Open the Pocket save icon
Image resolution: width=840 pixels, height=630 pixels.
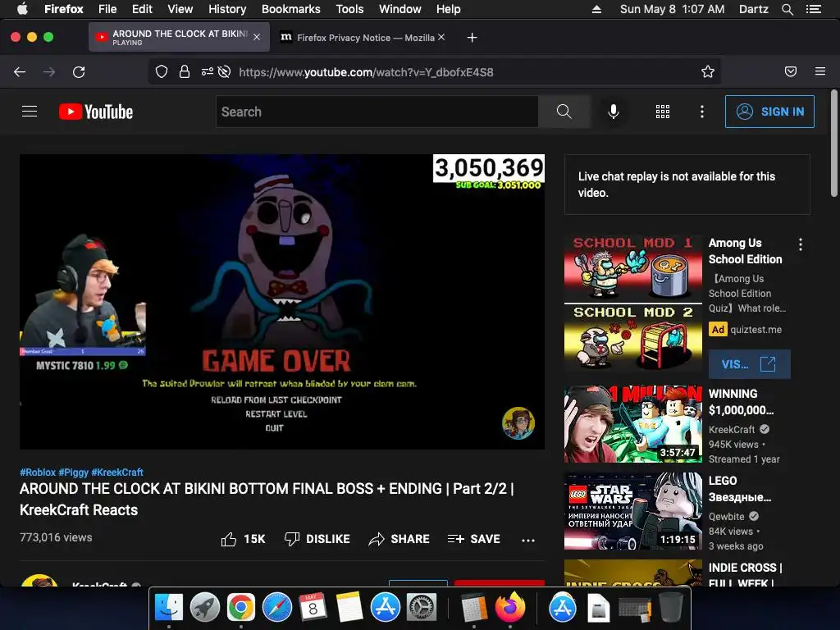(791, 71)
